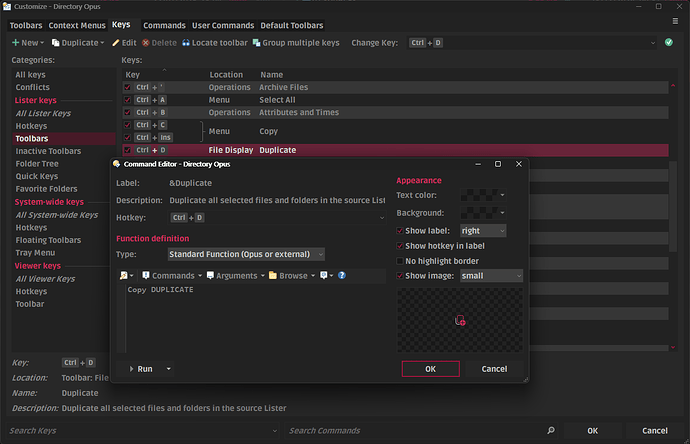Select the All keys category
Viewport: 690px width, 444px height.
tap(30, 75)
